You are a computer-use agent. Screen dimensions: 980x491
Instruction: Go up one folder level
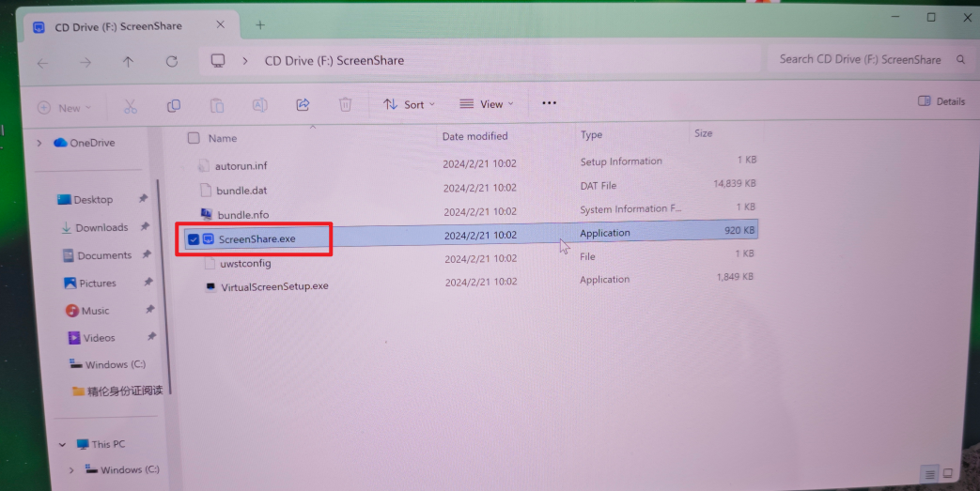click(128, 62)
